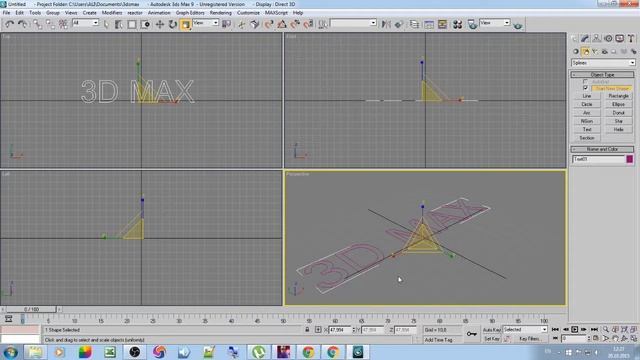Choose the Rectangular Selection Region tool

[x=132, y=24]
